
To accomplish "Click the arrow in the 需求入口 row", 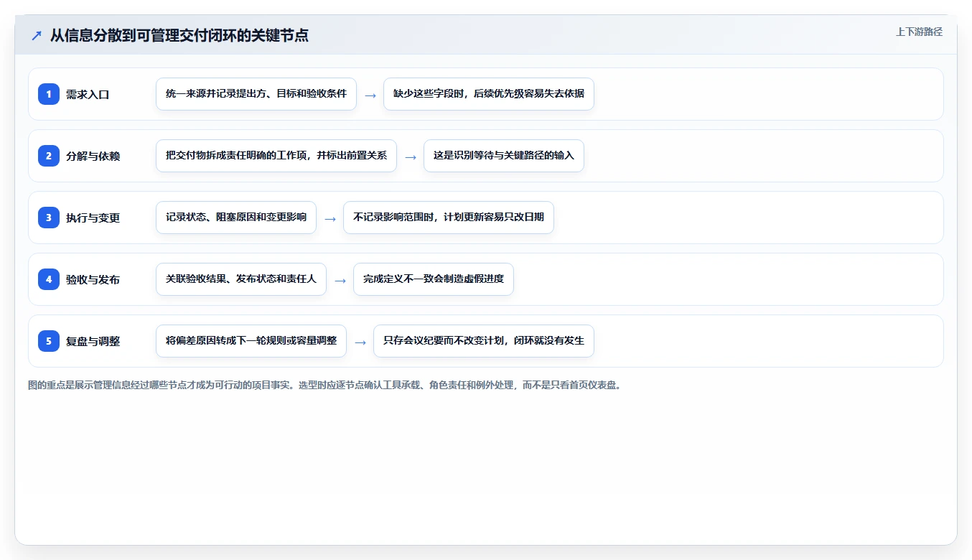I will (370, 95).
